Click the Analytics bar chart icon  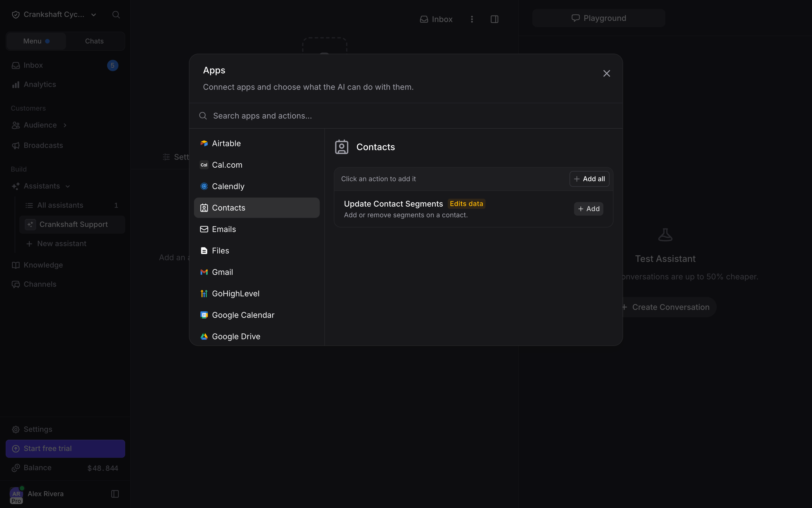click(x=16, y=85)
